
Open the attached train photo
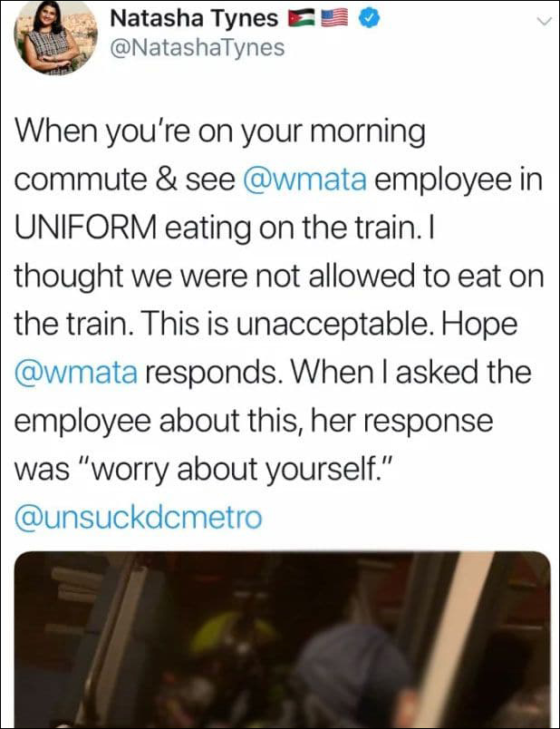pyautogui.click(x=283, y=640)
